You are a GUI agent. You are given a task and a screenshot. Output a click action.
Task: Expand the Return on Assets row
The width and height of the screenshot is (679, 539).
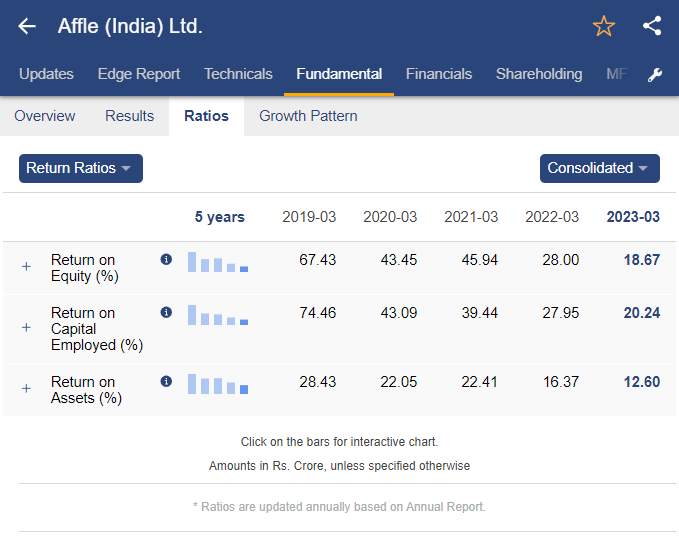[26, 388]
